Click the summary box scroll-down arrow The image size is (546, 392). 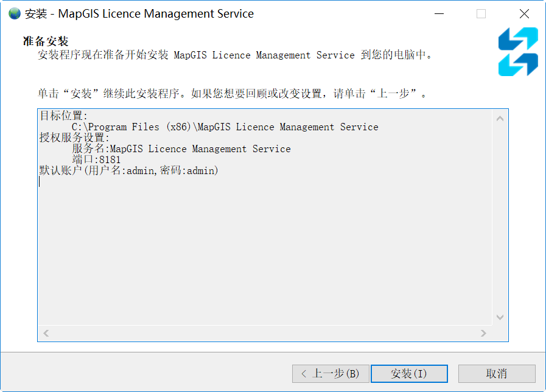tap(500, 317)
